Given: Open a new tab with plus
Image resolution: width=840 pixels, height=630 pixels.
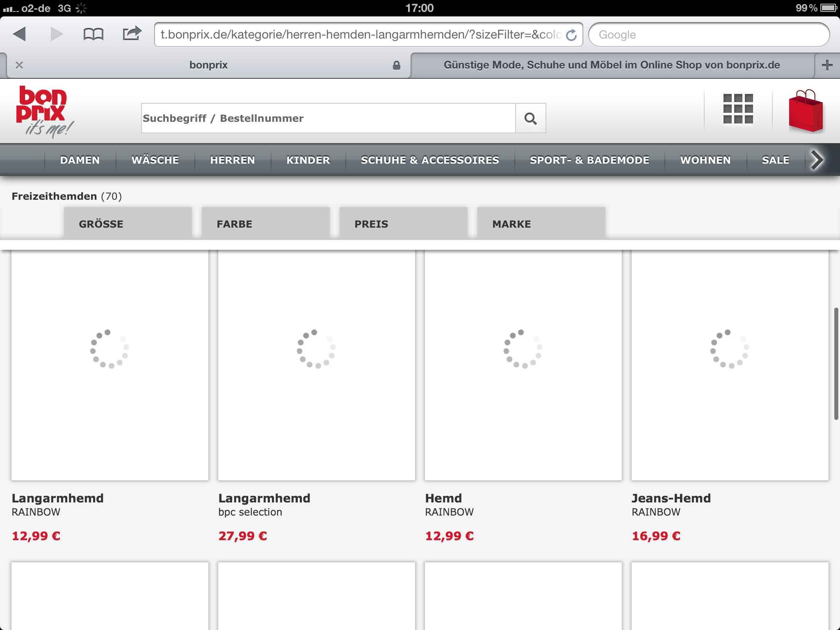Looking at the screenshot, I should pos(827,65).
